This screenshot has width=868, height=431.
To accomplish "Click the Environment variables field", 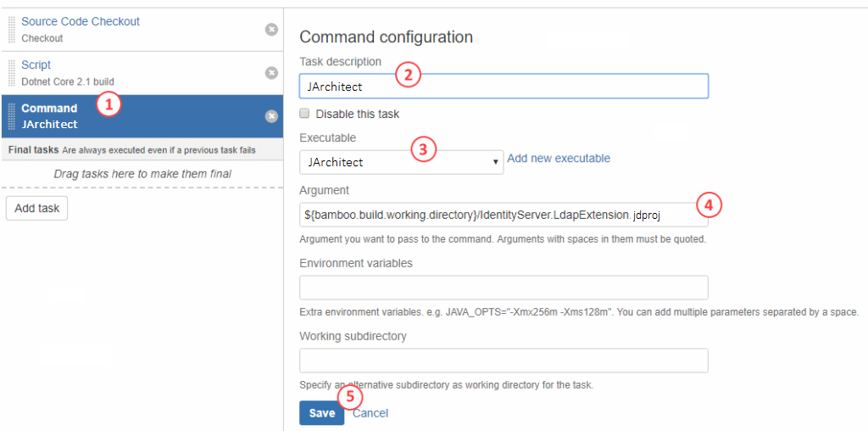I will (504, 288).
